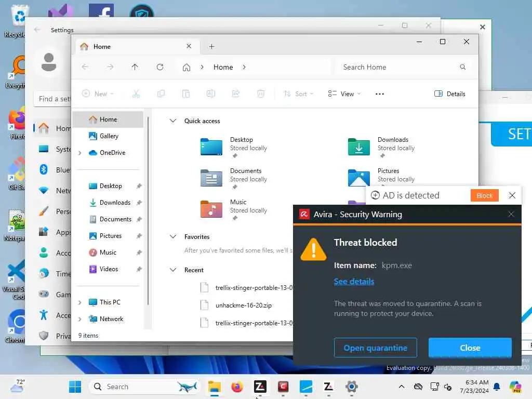
Task: Open the weather widget showing 72°
Action: pos(17,387)
